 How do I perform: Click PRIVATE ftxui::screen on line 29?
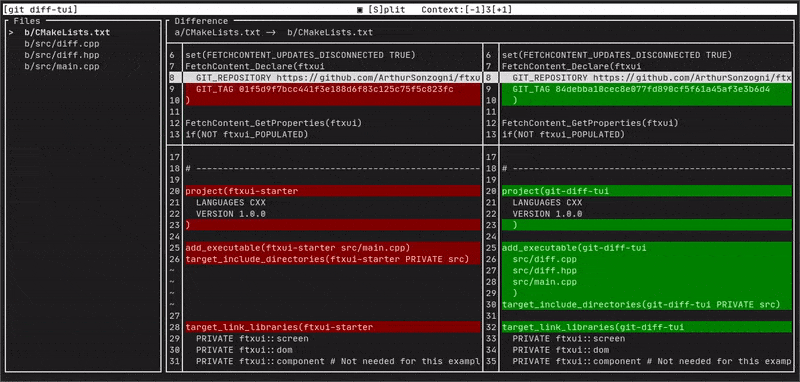[252, 339]
